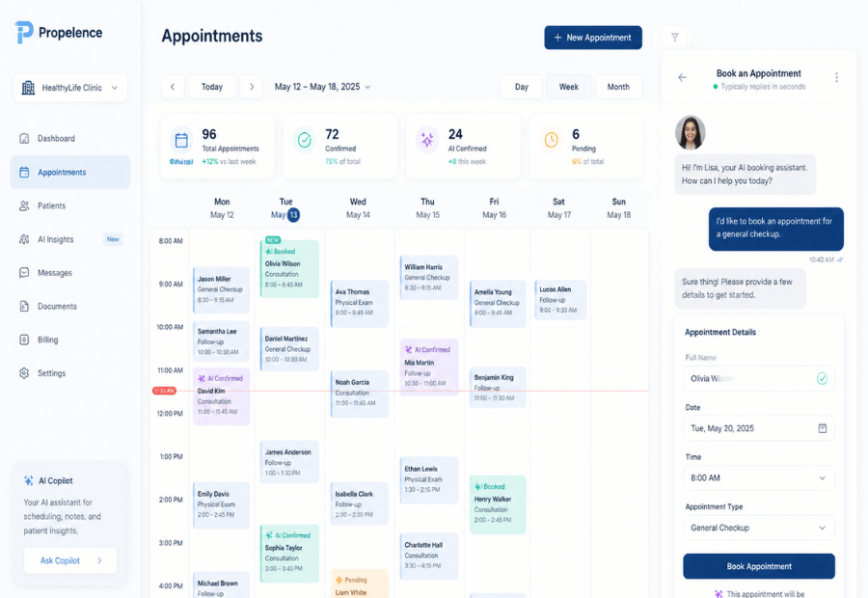Open Settings in sidebar
Viewport: 868px width, 598px height.
pos(70,373)
